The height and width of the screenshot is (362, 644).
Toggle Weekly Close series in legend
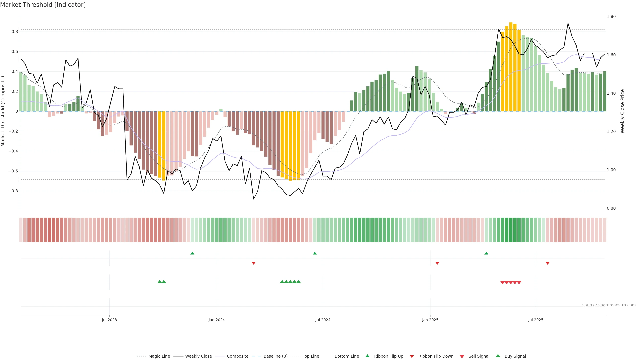click(198, 356)
